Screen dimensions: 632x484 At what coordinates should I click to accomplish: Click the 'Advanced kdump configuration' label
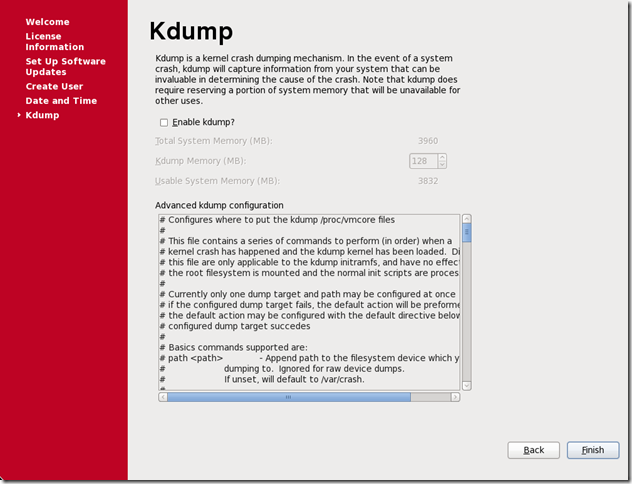point(219,206)
